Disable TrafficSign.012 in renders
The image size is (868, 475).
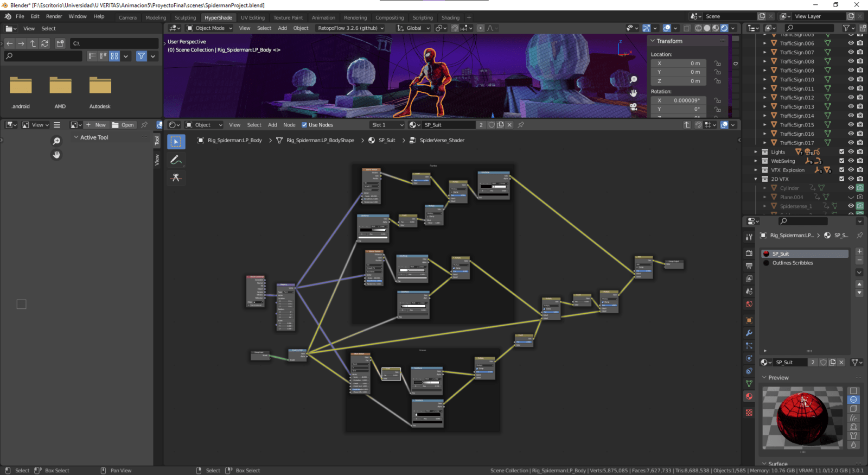(x=860, y=98)
